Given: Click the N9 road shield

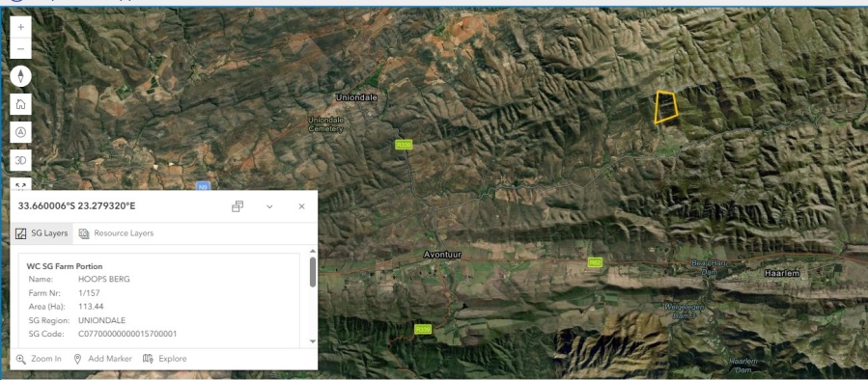Looking at the screenshot, I should click(203, 187).
